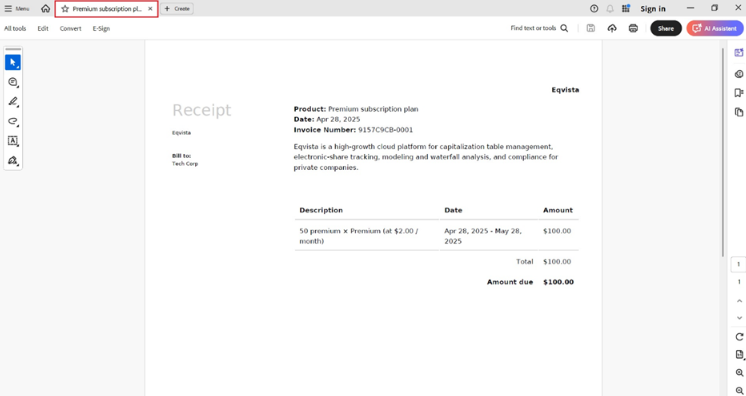746x396 pixels.
Task: Open the Pages panel icon
Action: 739,112
